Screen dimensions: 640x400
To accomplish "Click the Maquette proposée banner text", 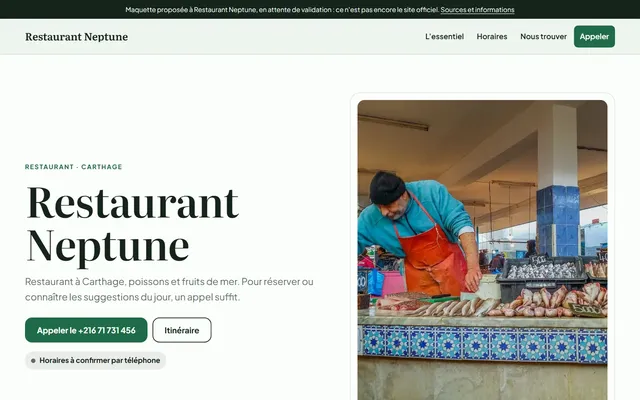I will pos(282,10).
